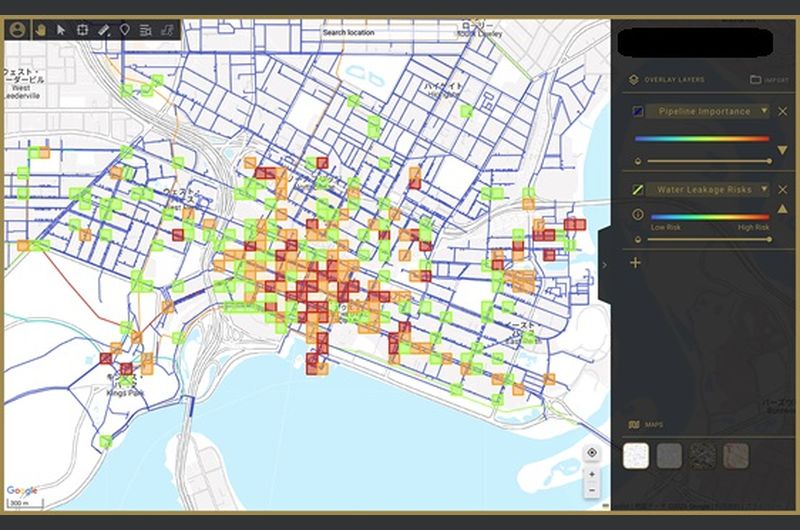This screenshot has width=800, height=530.
Task: Adjust Water Leakage Risks opacity slider
Action: [x=708, y=239]
